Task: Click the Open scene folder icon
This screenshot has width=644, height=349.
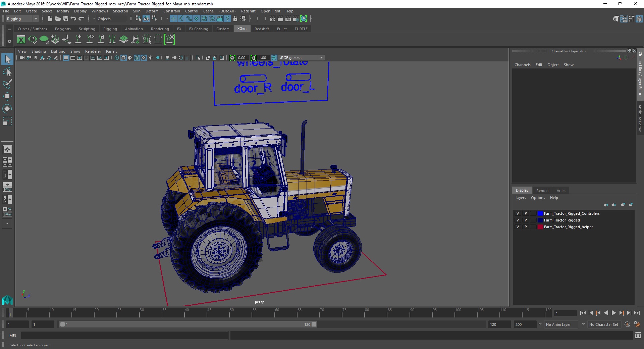Action: click(x=58, y=19)
